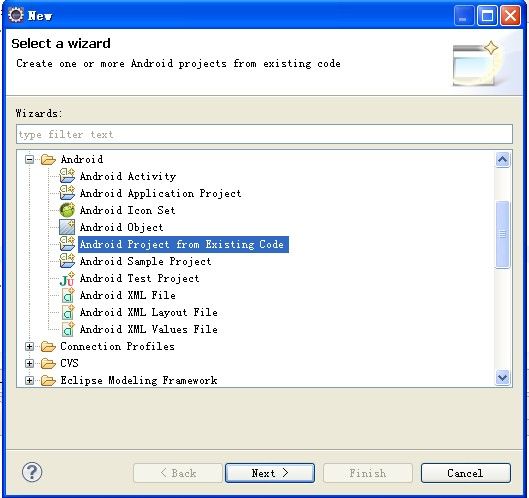
Task: Click the green Android Icon Set icon
Action: point(67,210)
